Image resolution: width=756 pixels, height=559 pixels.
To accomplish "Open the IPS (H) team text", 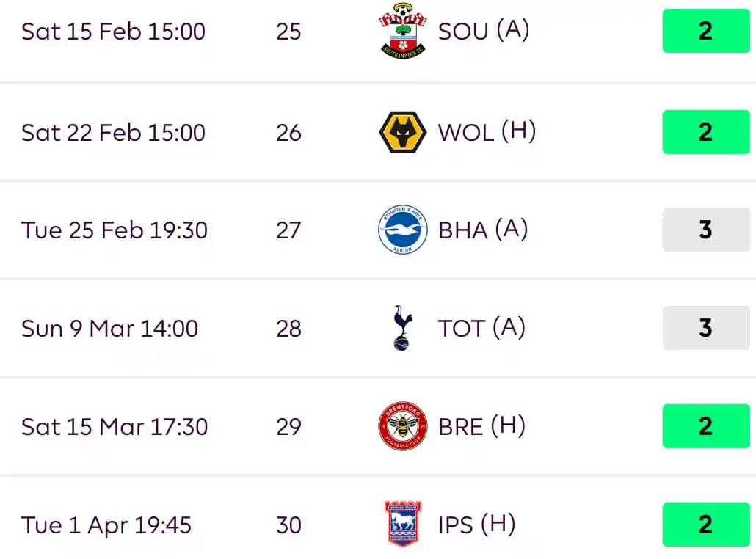I will coord(477,525).
